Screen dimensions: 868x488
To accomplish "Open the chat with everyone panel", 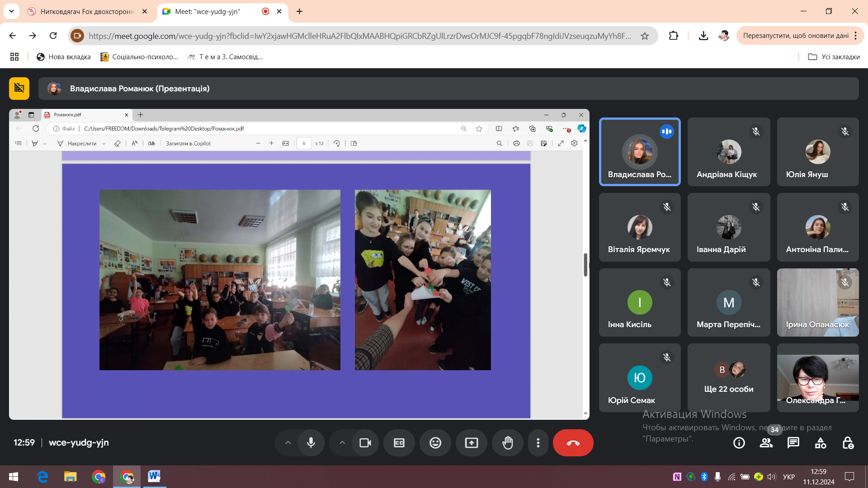I will tap(793, 443).
